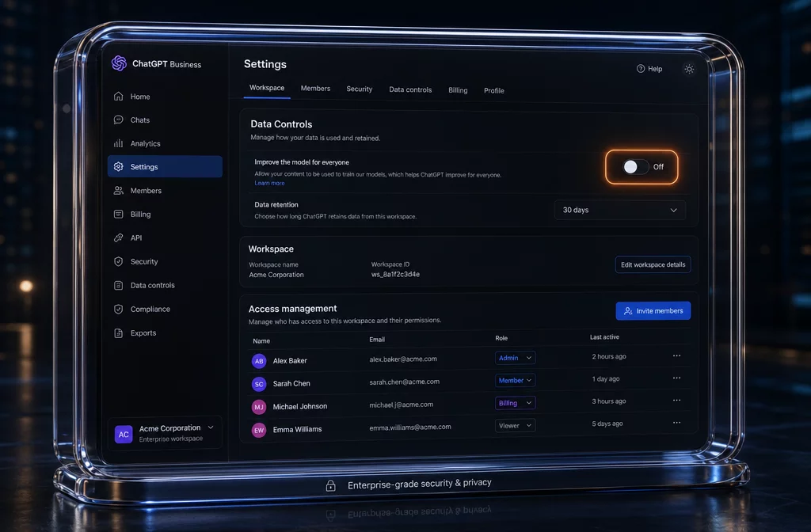The image size is (811, 532).
Task: Click the alex.baker@acme.com email
Action: pyautogui.click(x=403, y=359)
